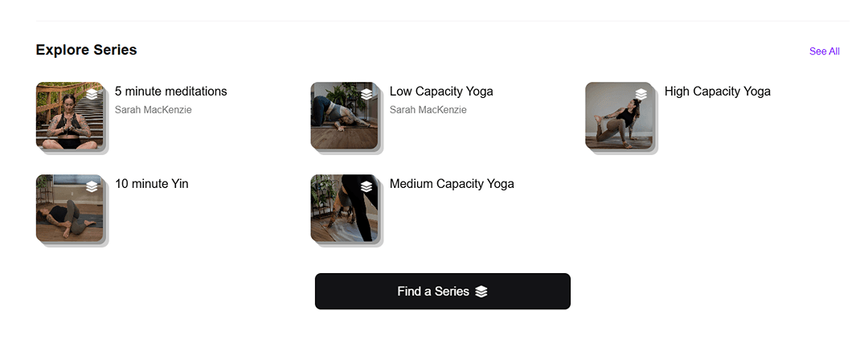Select the High Capacity Yoga title

coord(717,92)
